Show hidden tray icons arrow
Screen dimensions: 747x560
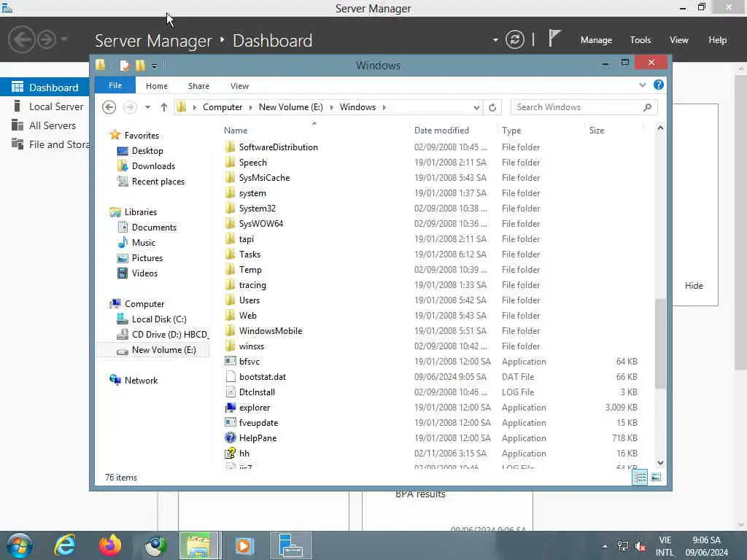click(x=605, y=546)
